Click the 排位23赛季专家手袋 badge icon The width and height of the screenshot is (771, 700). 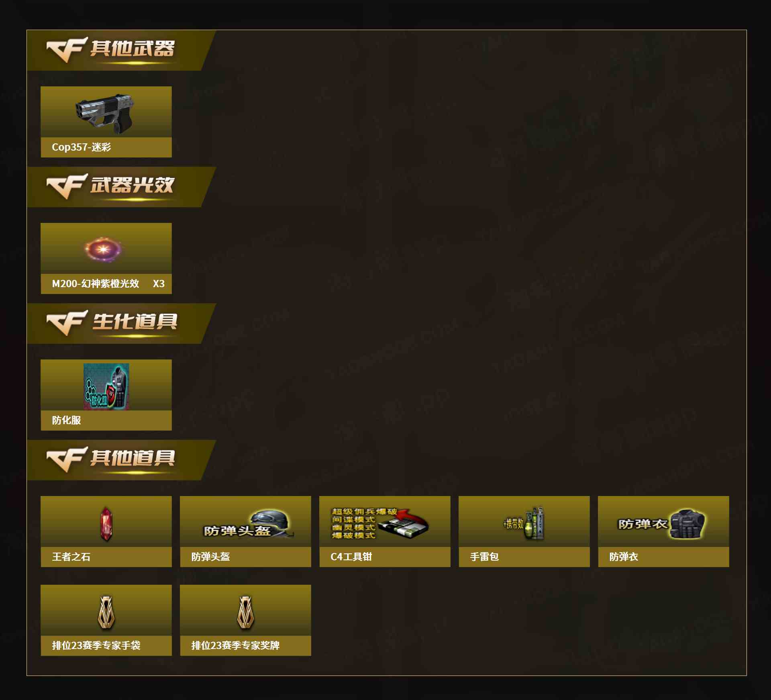coord(106,612)
